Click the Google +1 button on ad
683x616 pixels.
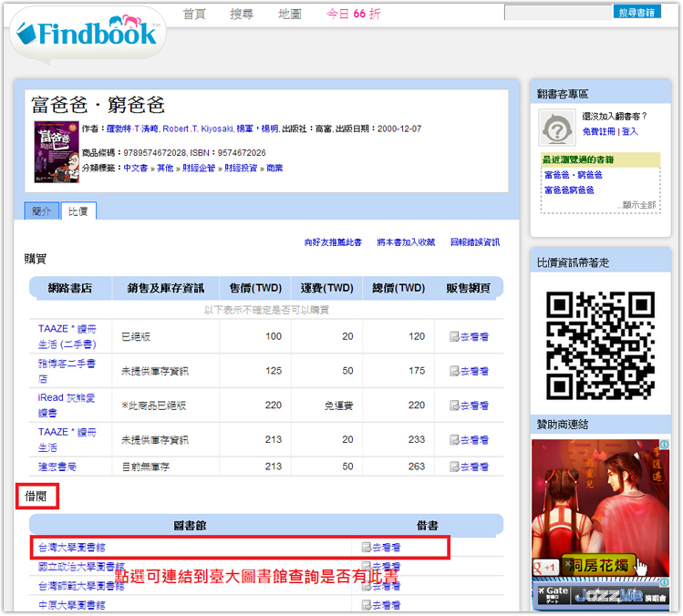tap(544, 567)
